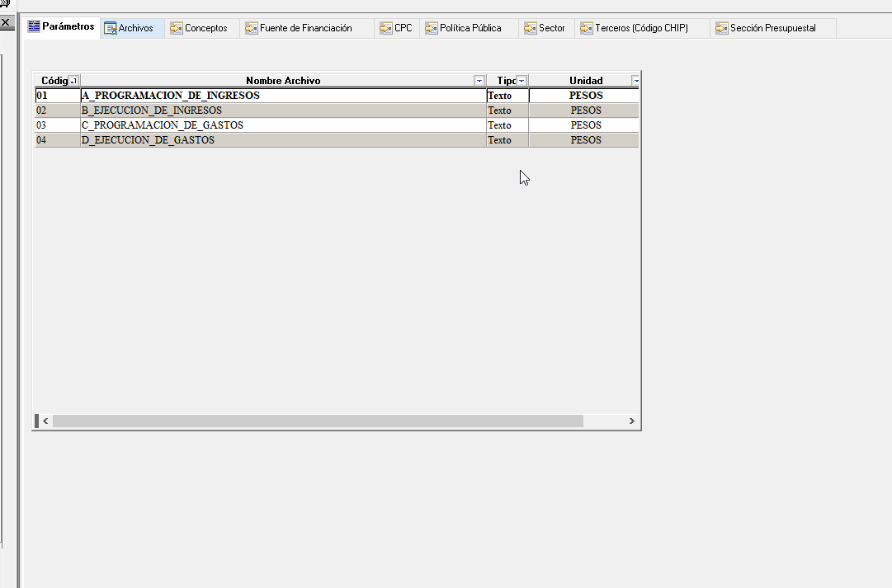Click the Política Pública tab icon
Image resolution: width=892 pixels, height=588 pixels.
pyautogui.click(x=432, y=28)
